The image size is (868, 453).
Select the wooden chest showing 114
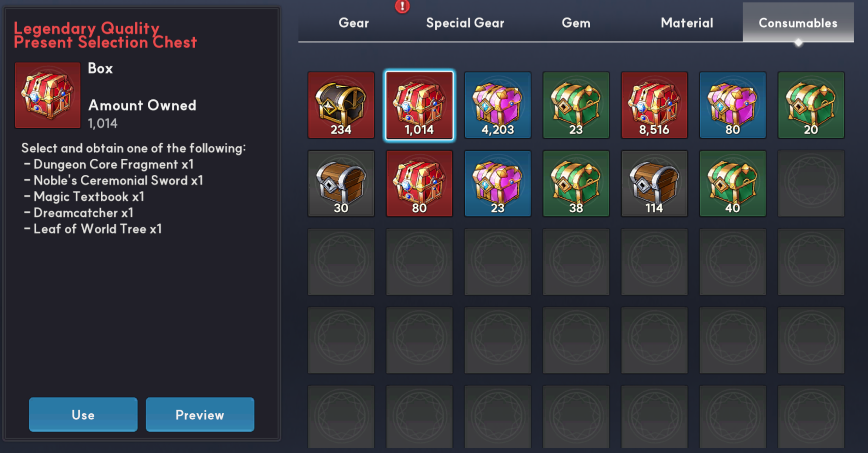[x=654, y=184]
